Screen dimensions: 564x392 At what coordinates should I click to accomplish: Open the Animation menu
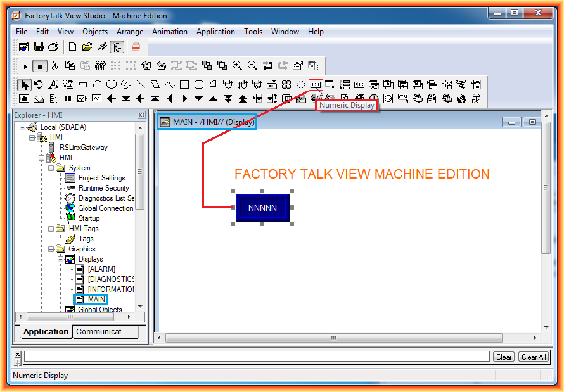click(170, 31)
